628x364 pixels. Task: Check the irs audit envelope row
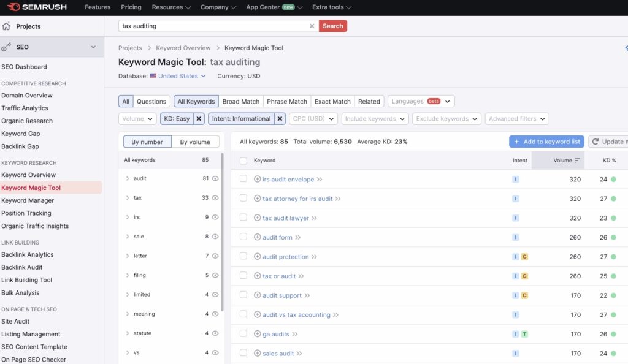tap(243, 178)
